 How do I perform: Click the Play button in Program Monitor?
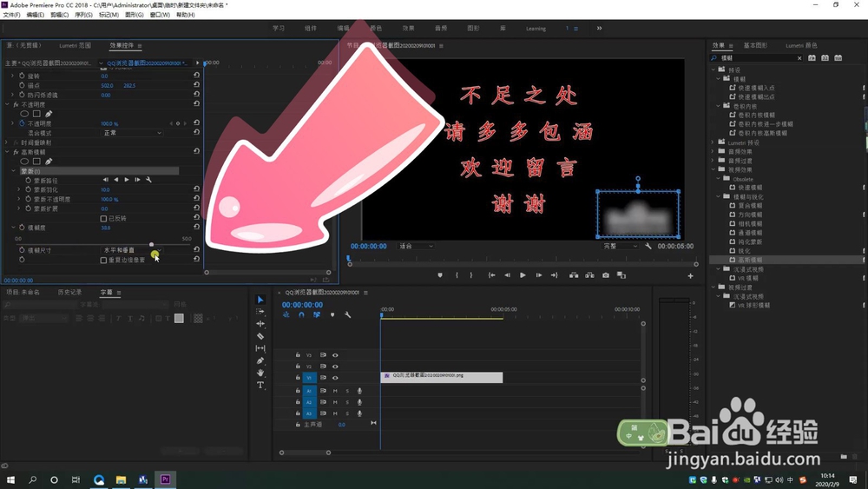(x=523, y=275)
